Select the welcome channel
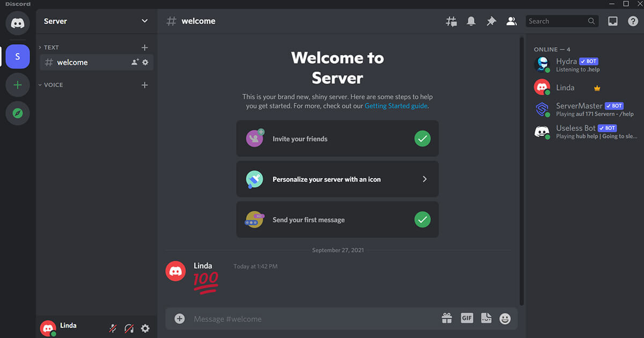This screenshot has height=338, width=644. 72,62
